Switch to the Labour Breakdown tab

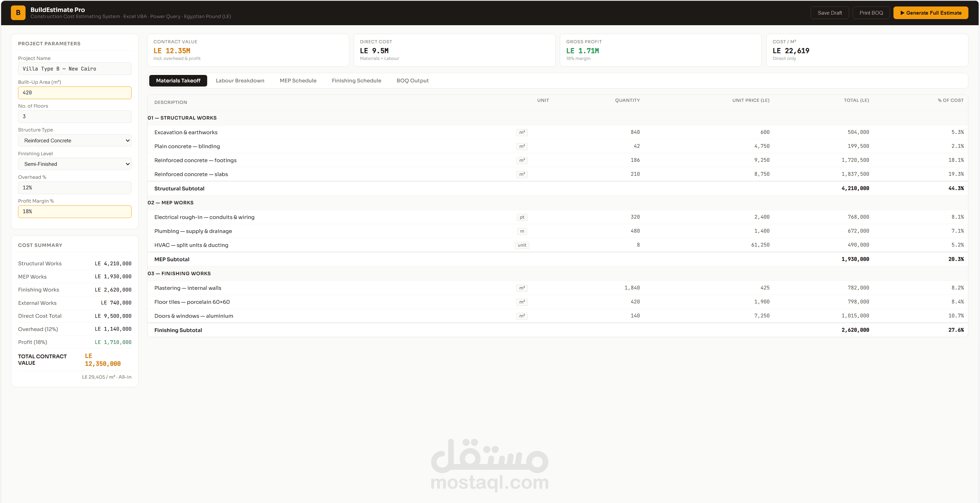tap(240, 81)
